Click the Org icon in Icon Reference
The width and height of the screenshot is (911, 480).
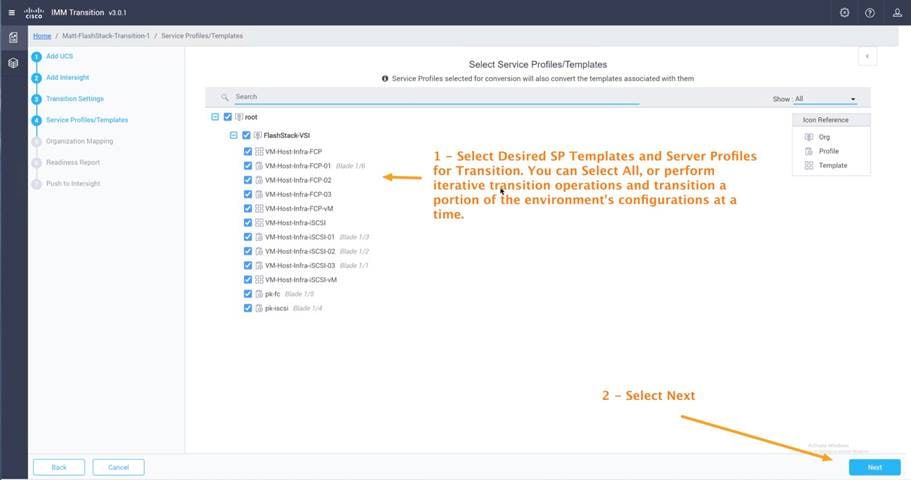(x=809, y=137)
